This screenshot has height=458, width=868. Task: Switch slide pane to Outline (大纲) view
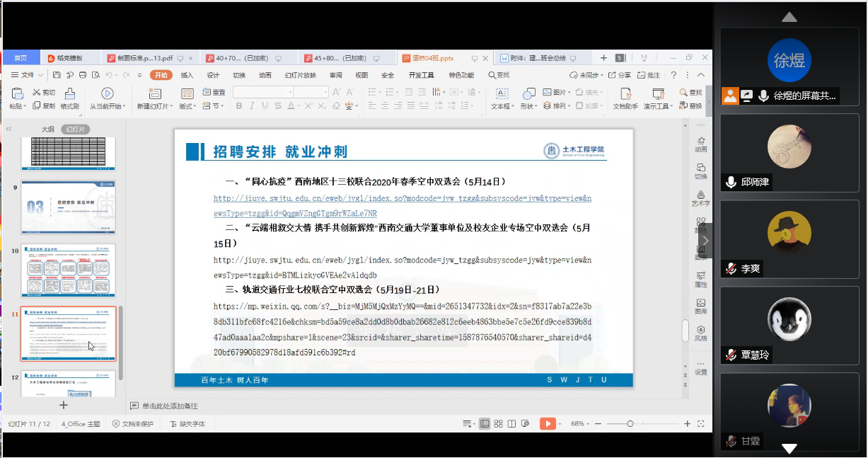(47, 130)
